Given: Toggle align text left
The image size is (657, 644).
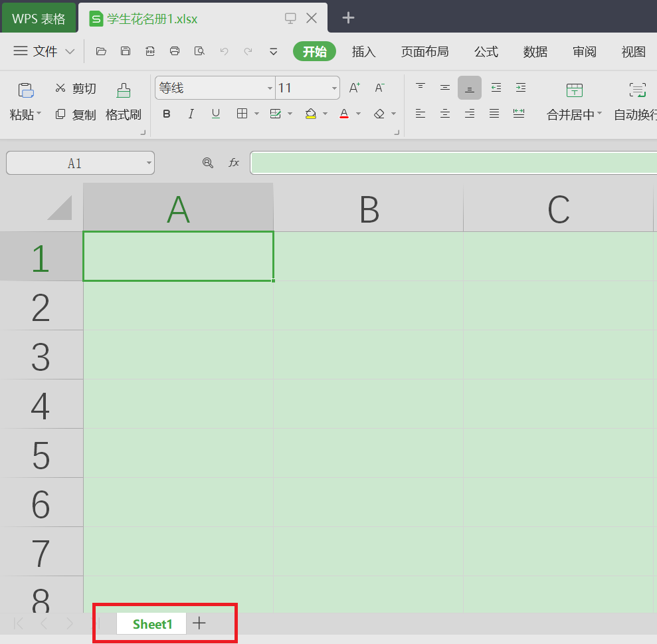Looking at the screenshot, I should [421, 113].
